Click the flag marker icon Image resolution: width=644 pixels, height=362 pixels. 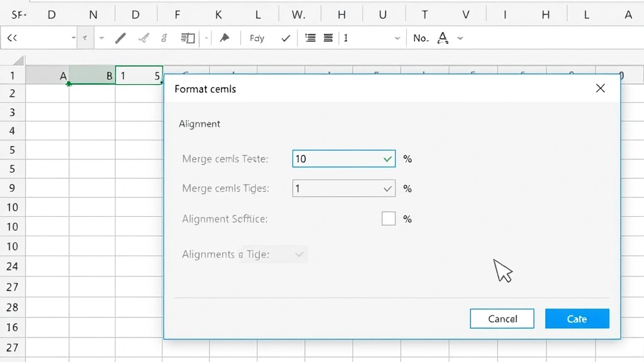225,38
